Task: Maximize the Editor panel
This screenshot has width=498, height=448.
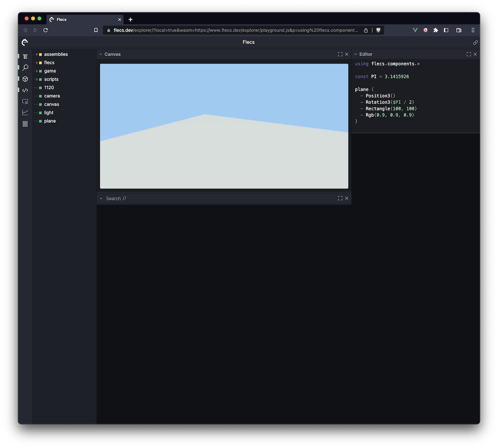Action: tap(469, 54)
